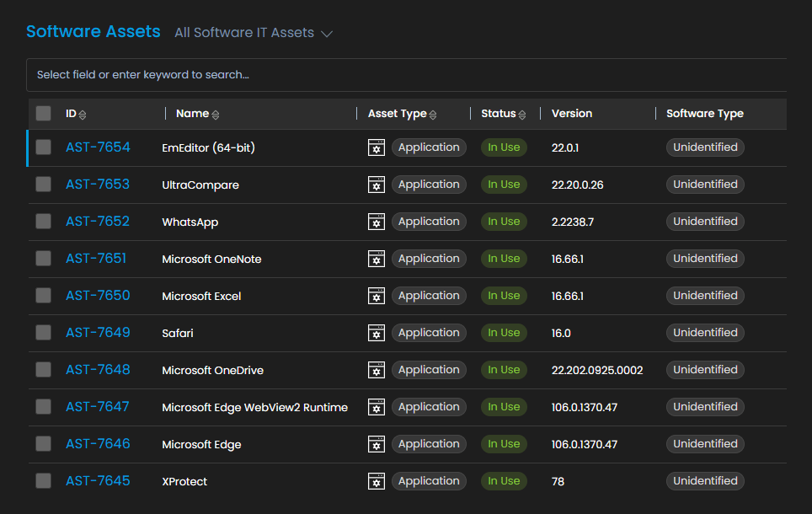Check the Microsoft Excel row checkbox

(x=44, y=296)
